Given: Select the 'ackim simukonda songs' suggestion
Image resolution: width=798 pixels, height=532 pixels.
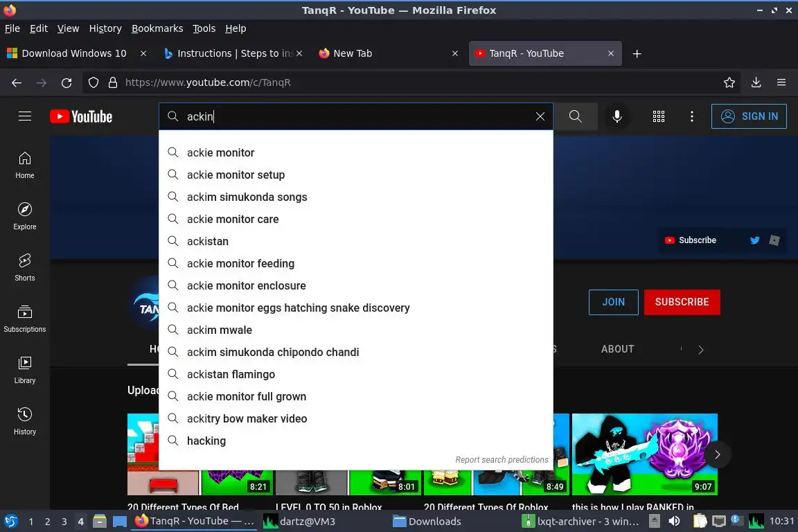Looking at the screenshot, I should click(x=356, y=197).
